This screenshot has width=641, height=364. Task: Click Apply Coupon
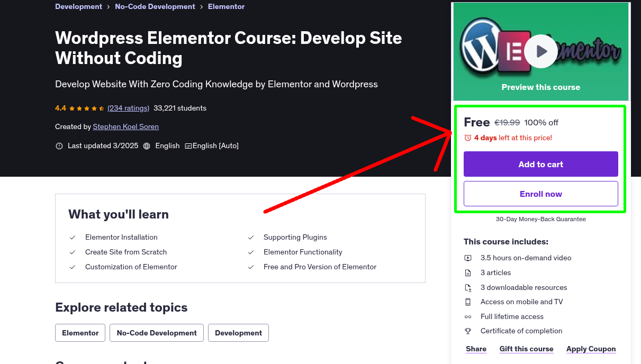point(591,349)
